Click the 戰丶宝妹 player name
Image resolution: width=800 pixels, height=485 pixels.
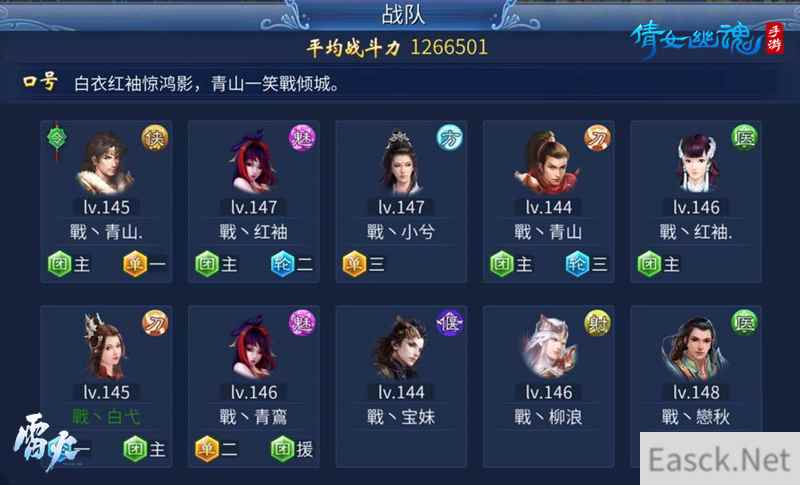401,417
